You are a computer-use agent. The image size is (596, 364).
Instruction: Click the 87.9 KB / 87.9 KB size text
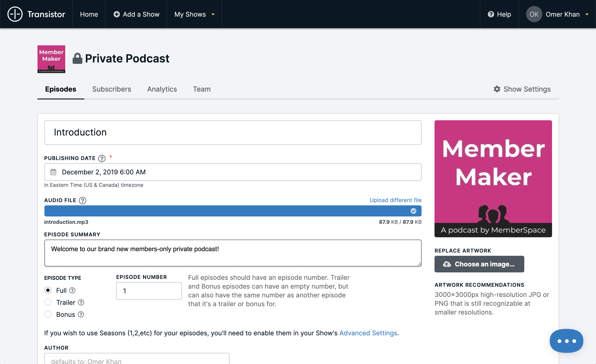pyautogui.click(x=400, y=222)
